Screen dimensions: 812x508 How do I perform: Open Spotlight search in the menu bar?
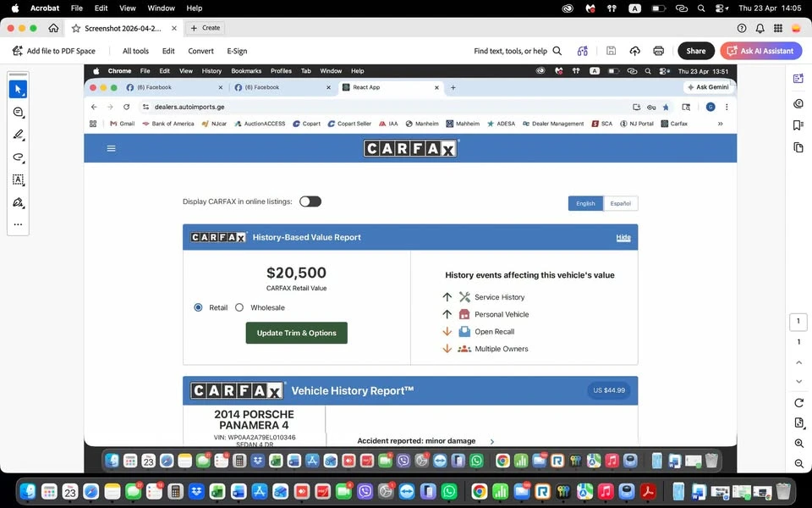tap(701, 8)
